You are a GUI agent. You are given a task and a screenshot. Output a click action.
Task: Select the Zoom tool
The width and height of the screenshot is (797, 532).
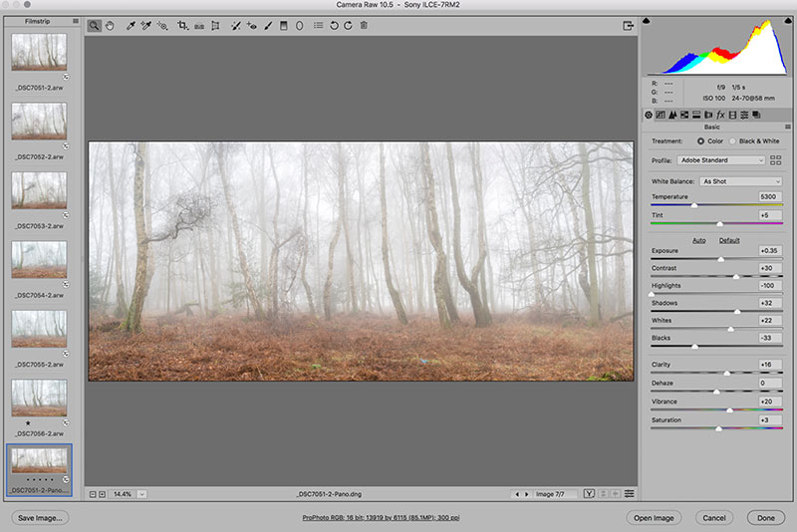[94, 26]
